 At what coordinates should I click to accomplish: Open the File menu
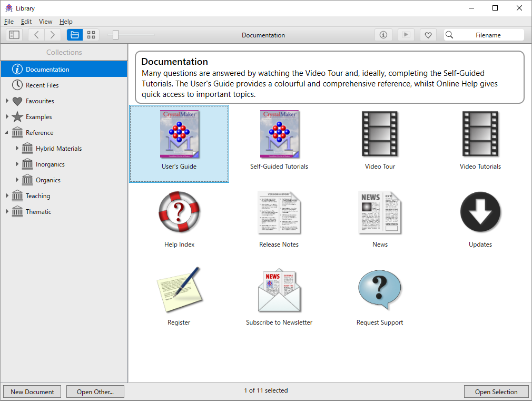pyautogui.click(x=9, y=22)
